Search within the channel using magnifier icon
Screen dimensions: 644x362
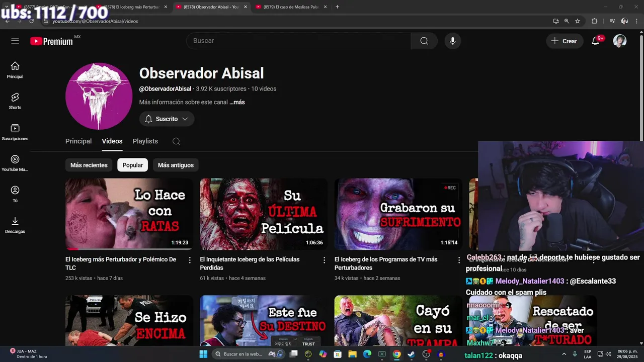176,141
